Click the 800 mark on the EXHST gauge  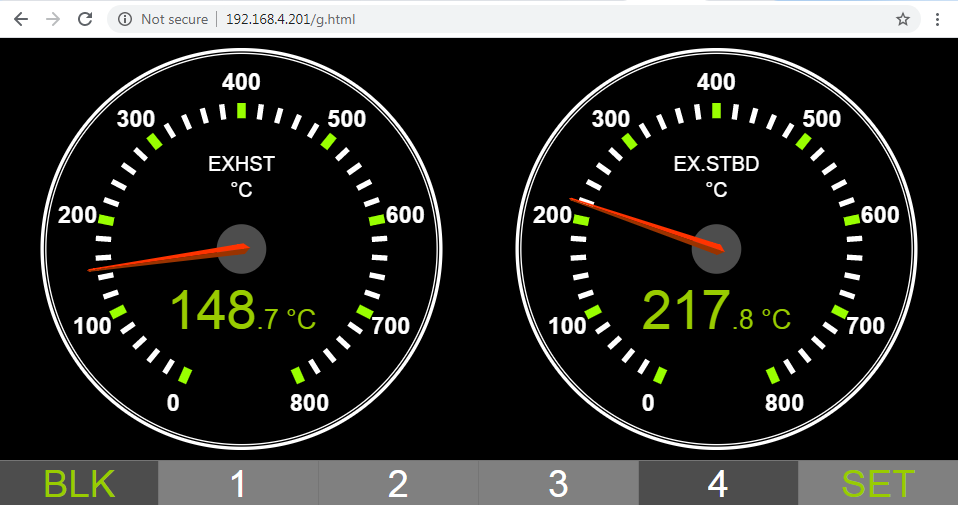pos(309,402)
